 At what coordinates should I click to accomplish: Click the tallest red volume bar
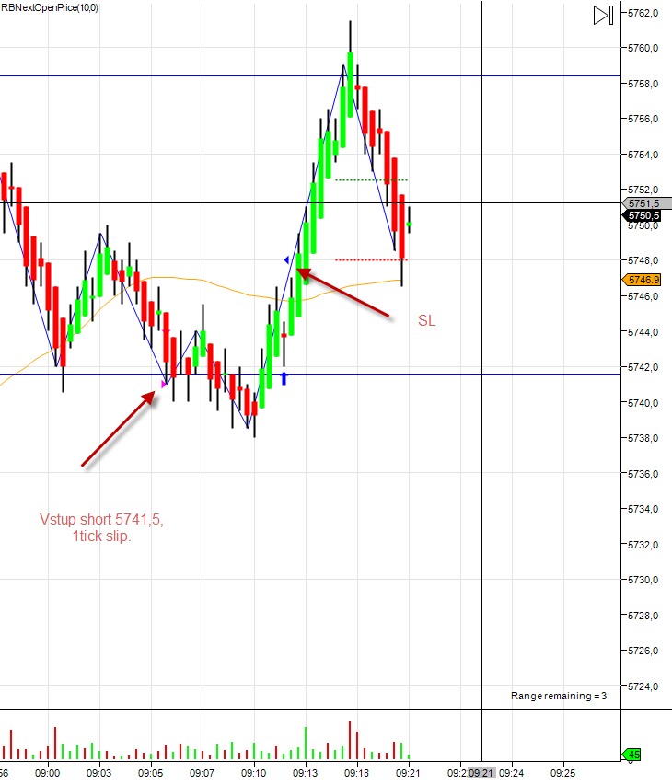[x=350, y=741]
